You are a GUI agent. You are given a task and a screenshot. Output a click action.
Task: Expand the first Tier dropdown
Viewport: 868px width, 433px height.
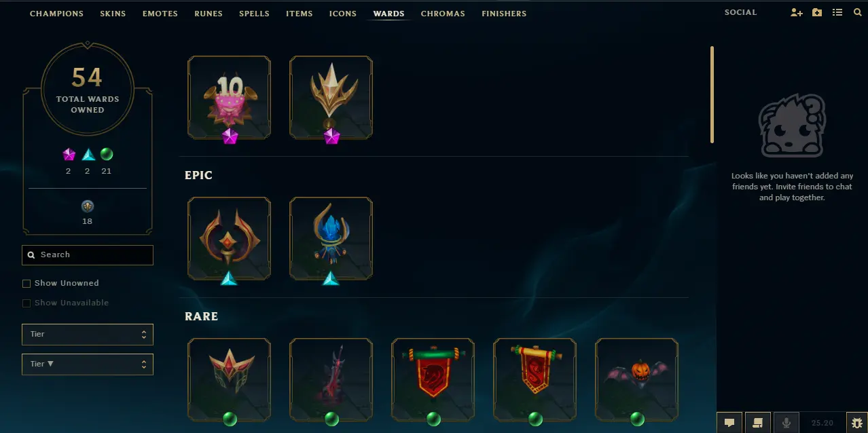(x=88, y=335)
